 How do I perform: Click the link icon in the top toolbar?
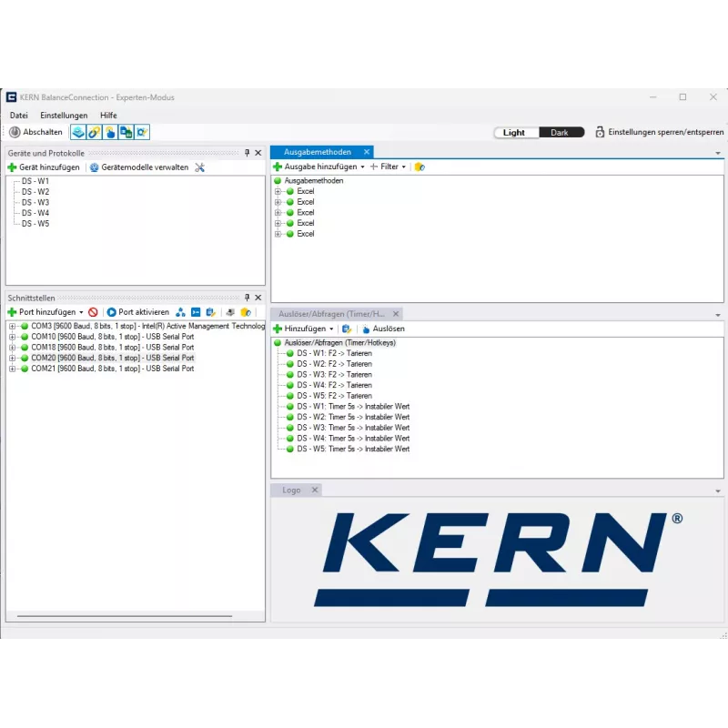pyautogui.click(x=92, y=132)
